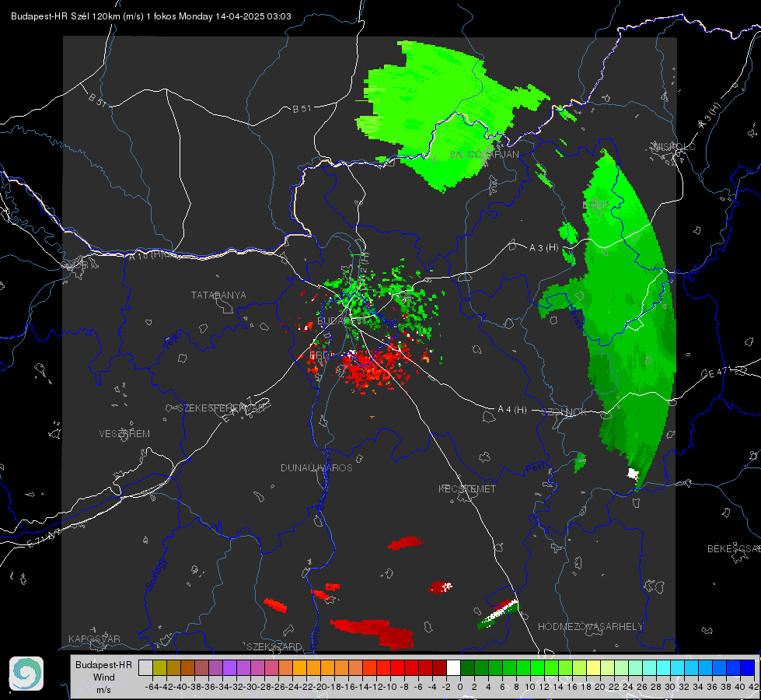Choose the purple swatch between -36 and -34
The image size is (761, 700).
click(x=215, y=667)
